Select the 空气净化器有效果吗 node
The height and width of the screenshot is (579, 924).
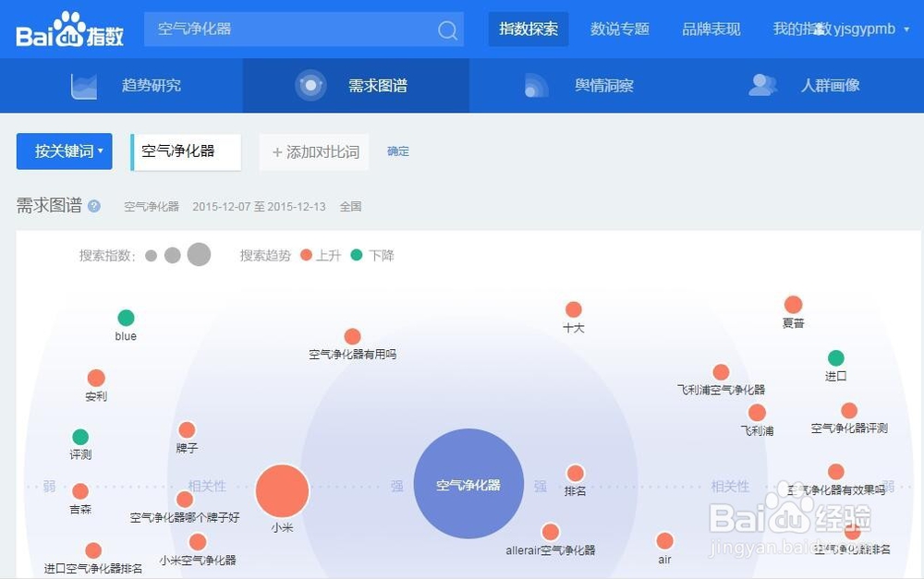tap(835, 472)
